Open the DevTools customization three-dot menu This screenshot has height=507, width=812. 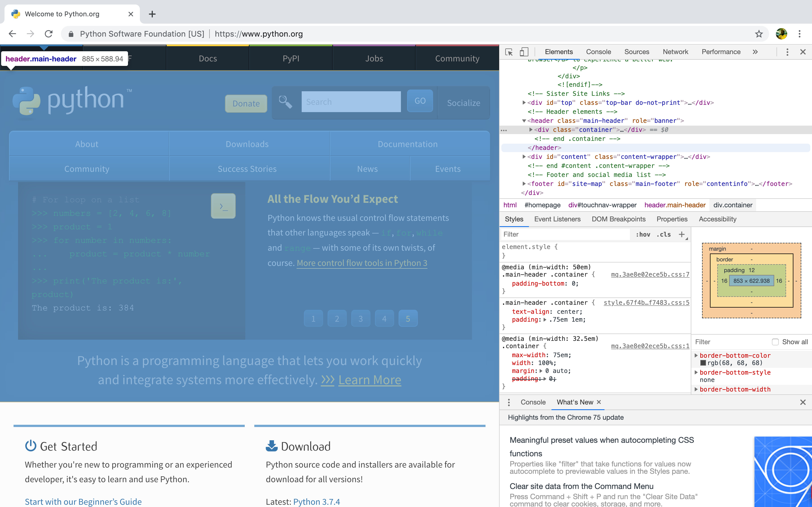coord(787,52)
